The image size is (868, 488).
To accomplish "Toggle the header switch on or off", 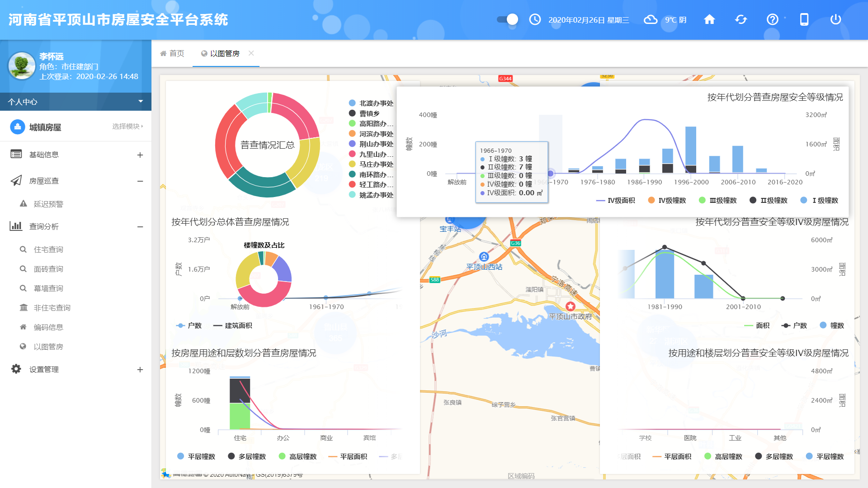I will (x=507, y=19).
